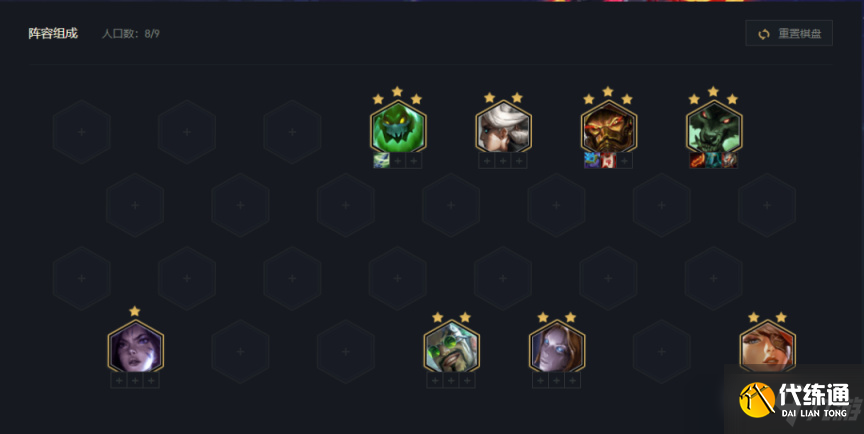Select the green-goggled bearded champion

click(x=451, y=347)
